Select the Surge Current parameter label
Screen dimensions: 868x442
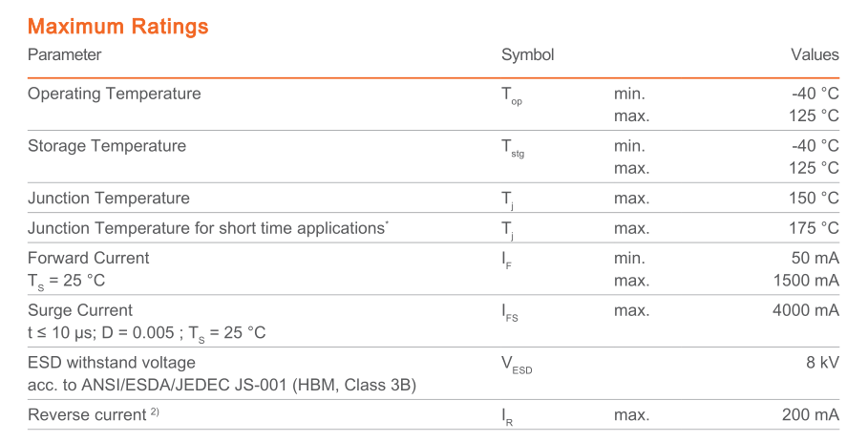(80, 310)
